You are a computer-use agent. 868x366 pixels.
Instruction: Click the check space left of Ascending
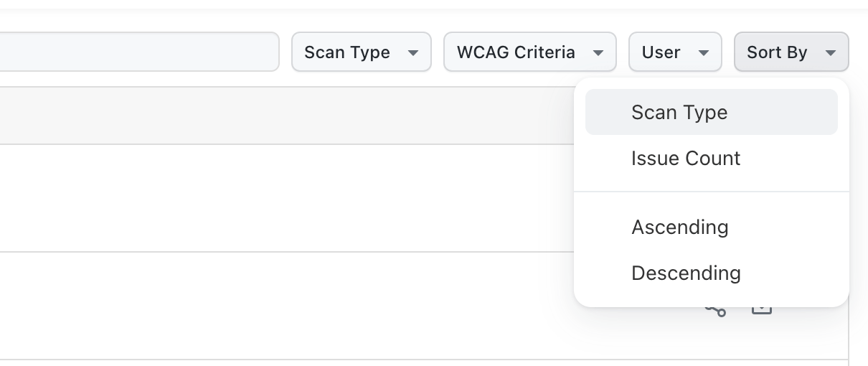610,227
